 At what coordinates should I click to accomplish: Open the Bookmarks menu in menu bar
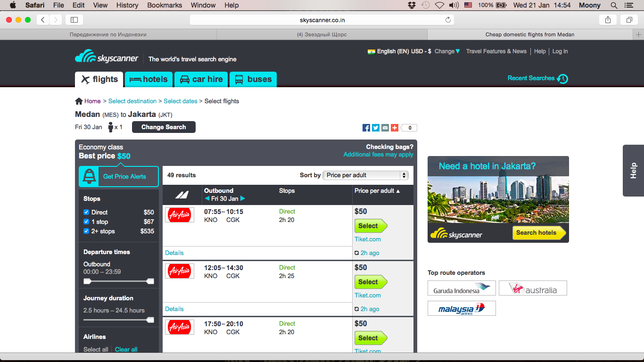(x=165, y=5)
